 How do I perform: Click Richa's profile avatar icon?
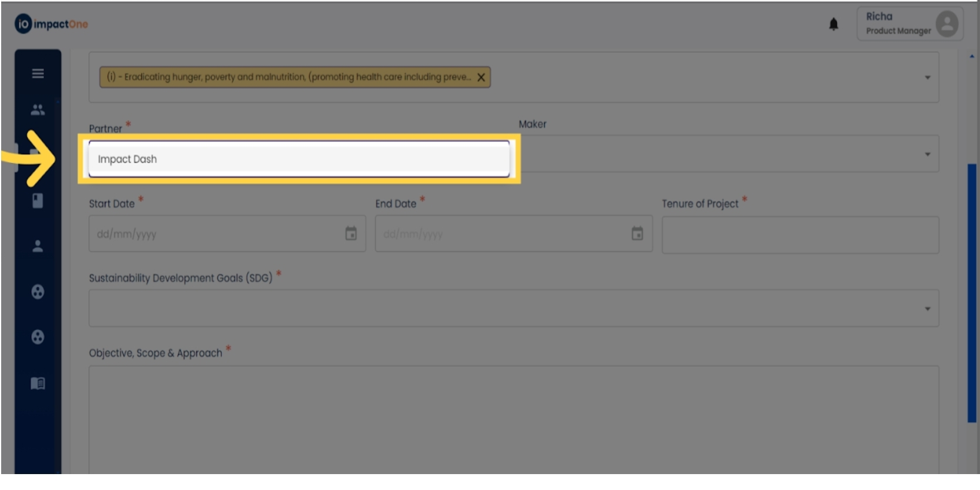tap(947, 24)
